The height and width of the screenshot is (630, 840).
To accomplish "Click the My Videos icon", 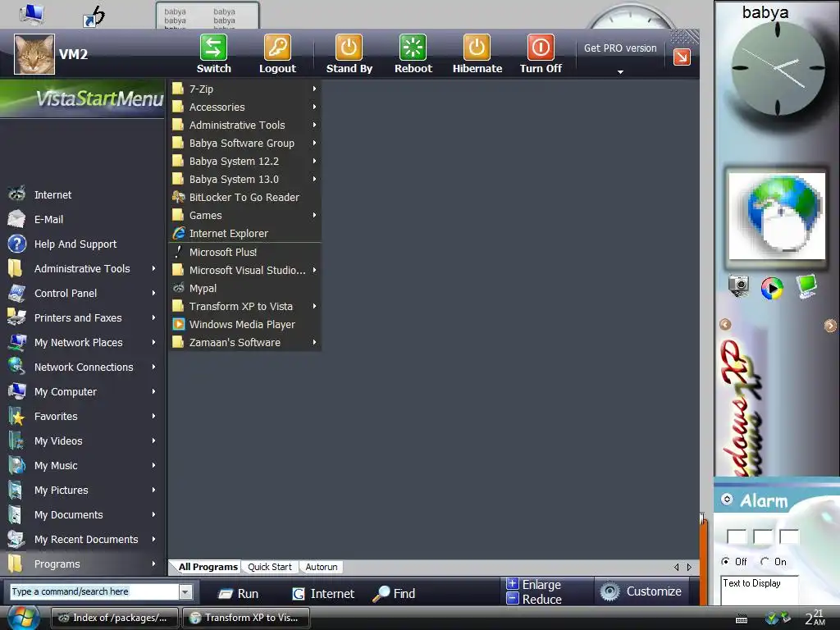I will [16, 441].
